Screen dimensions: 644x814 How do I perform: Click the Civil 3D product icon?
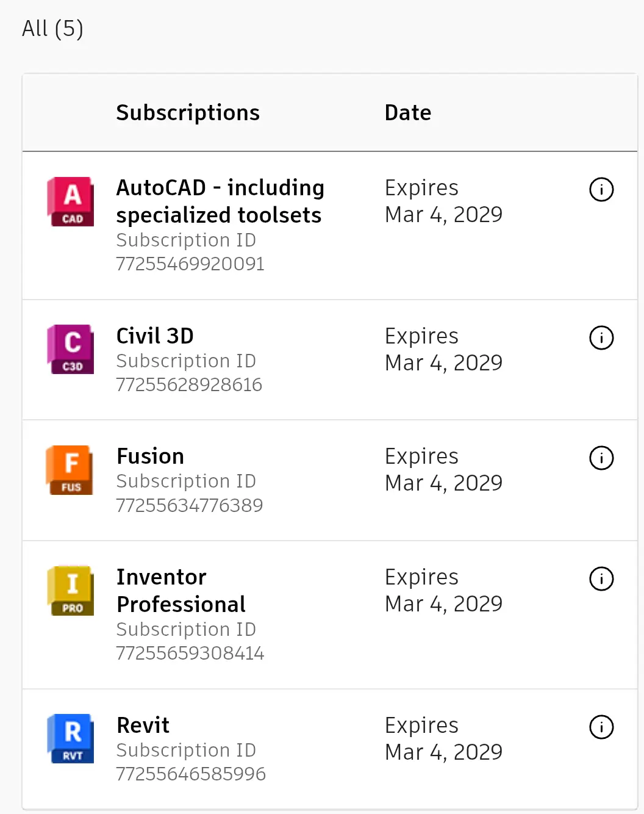pos(70,349)
